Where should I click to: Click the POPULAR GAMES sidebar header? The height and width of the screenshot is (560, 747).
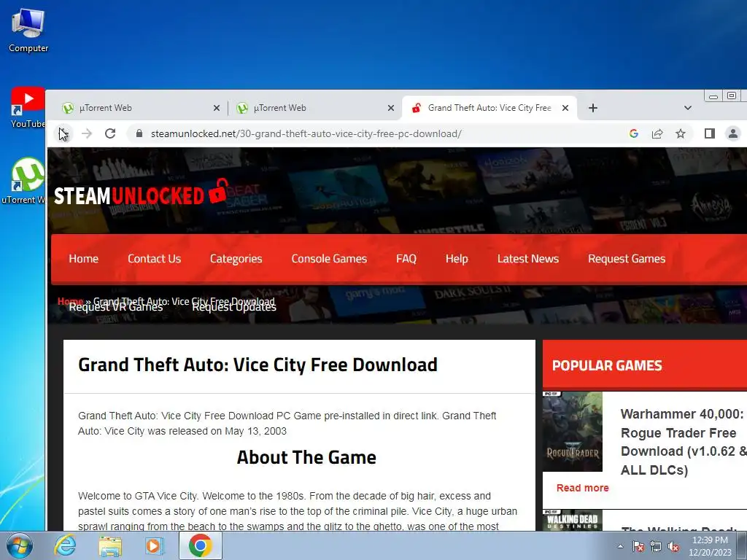[x=607, y=365]
